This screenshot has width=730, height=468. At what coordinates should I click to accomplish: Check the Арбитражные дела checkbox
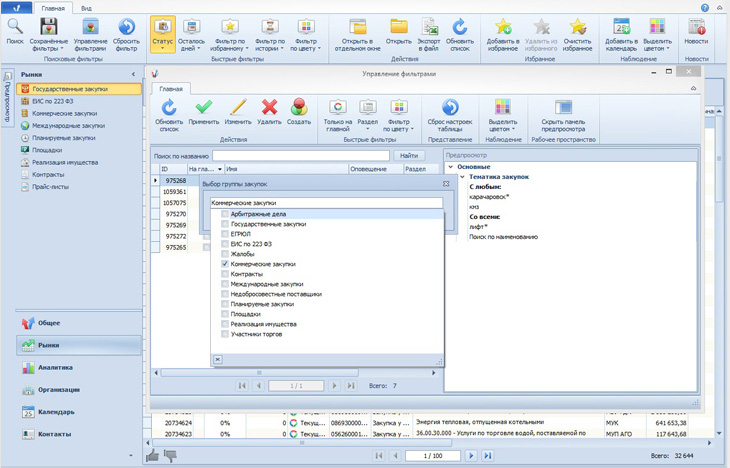[225, 214]
